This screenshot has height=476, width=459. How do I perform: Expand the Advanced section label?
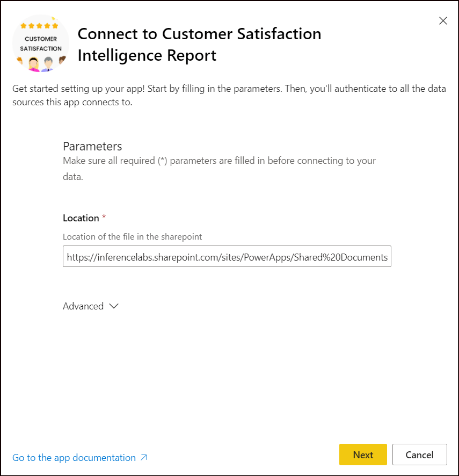83,306
